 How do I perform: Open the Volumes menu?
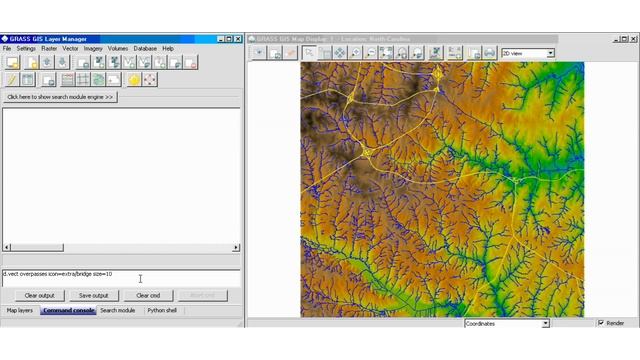118,48
